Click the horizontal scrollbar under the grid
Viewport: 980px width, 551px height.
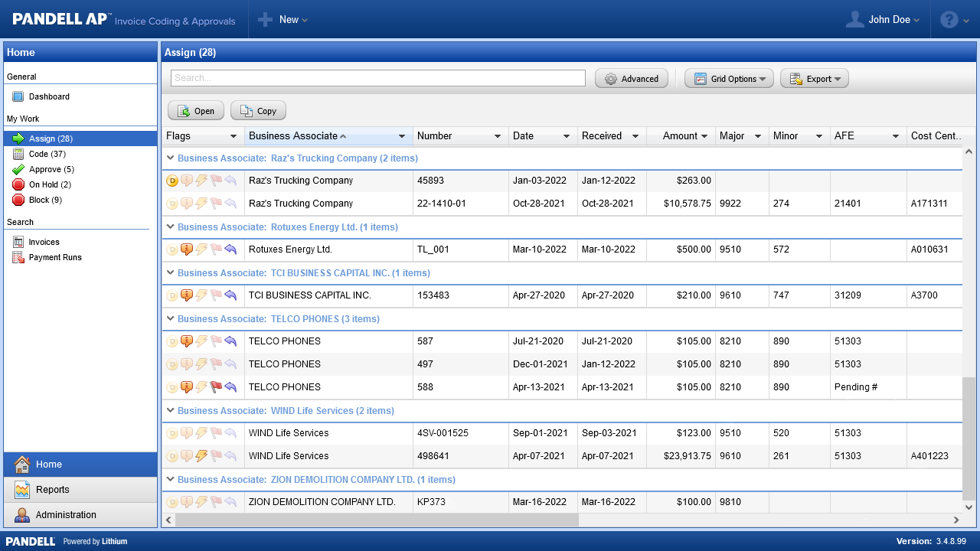[377, 520]
